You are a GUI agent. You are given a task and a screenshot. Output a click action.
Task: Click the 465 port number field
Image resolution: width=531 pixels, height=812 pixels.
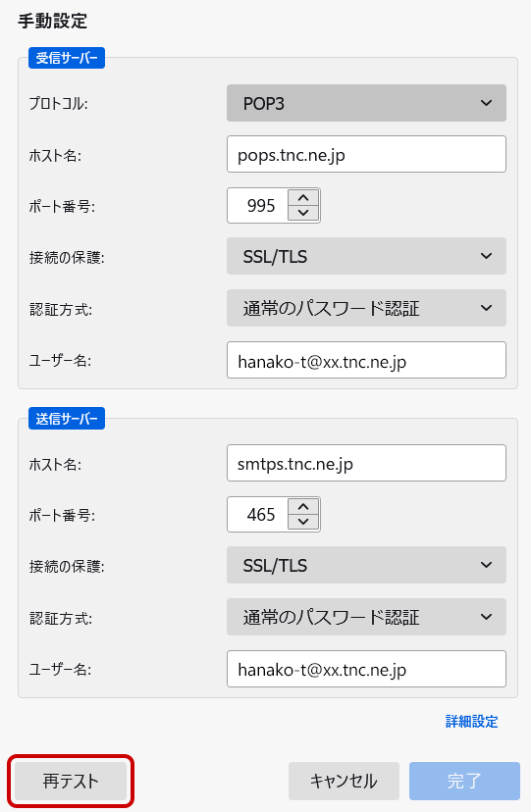[258, 515]
